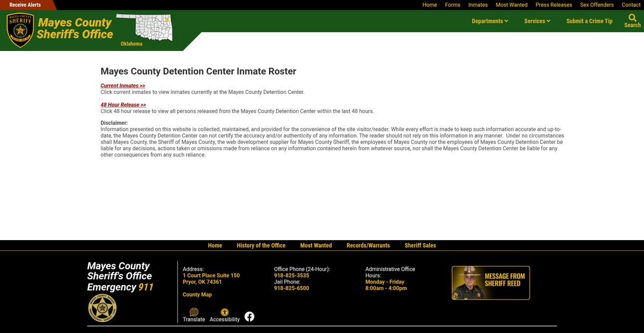This screenshot has width=644, height=333.
Task: Click Submit a Crime Tip
Action: coord(589,21)
